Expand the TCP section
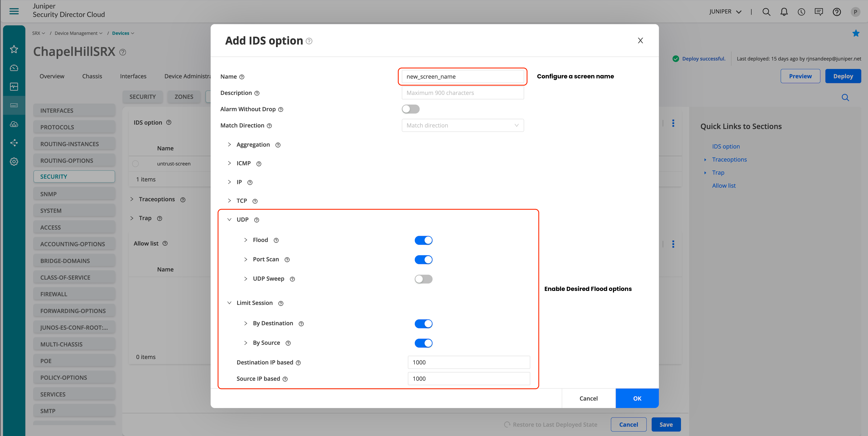Image resolution: width=868 pixels, height=436 pixels. pyautogui.click(x=229, y=201)
